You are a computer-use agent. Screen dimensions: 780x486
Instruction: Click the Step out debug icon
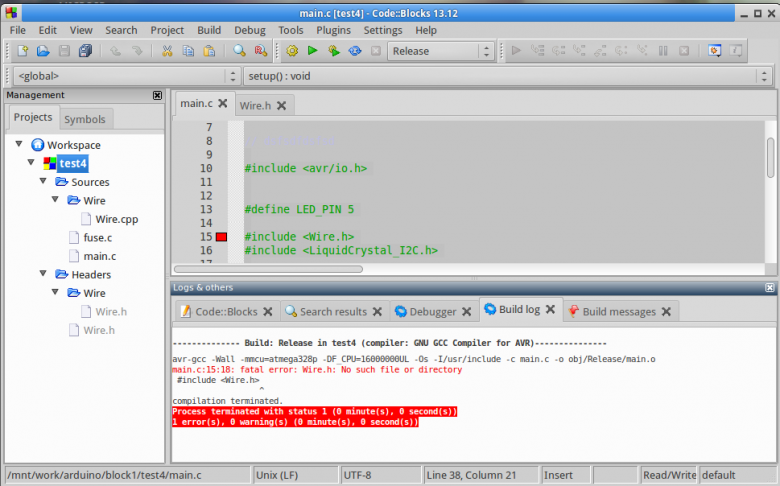tap(600, 51)
